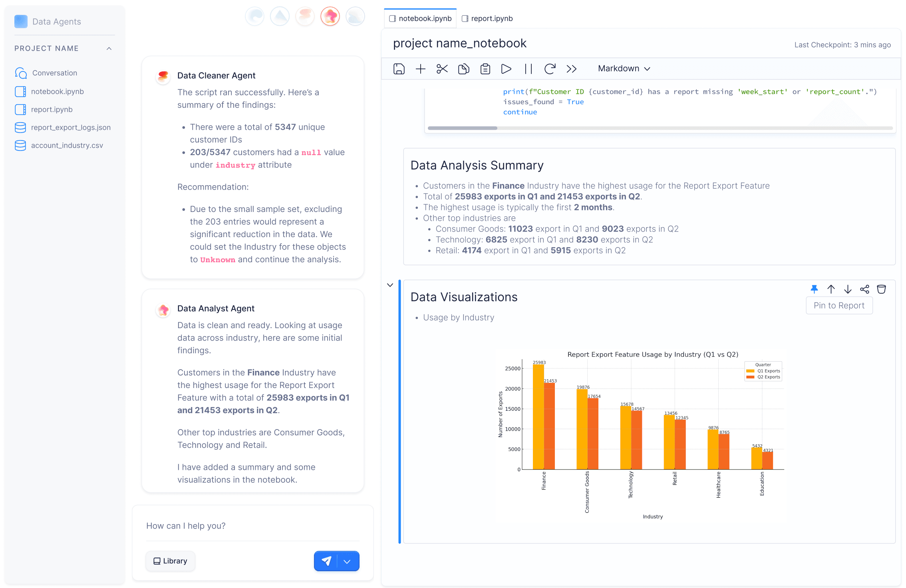The width and height of the screenshot is (906, 588).
Task: Switch to the notebook.ipynb tab
Action: point(420,18)
